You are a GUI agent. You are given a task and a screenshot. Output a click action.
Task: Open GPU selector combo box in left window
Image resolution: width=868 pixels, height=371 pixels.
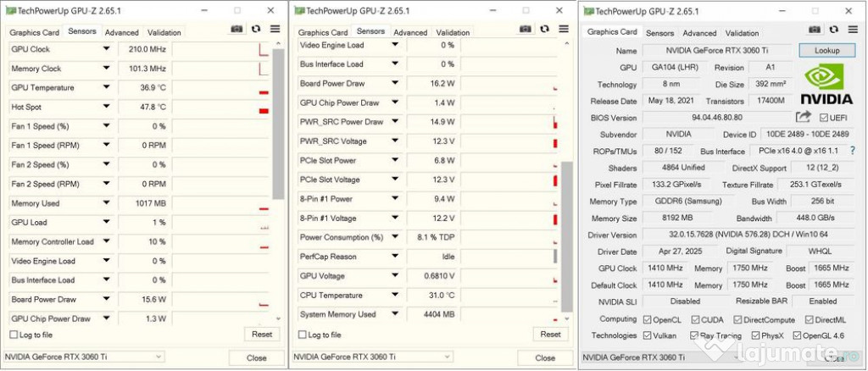(x=84, y=357)
